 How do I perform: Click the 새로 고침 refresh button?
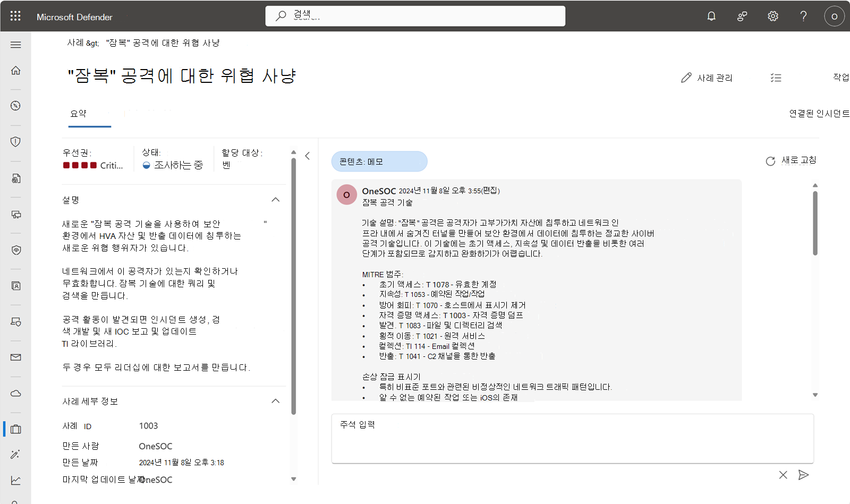tap(791, 160)
